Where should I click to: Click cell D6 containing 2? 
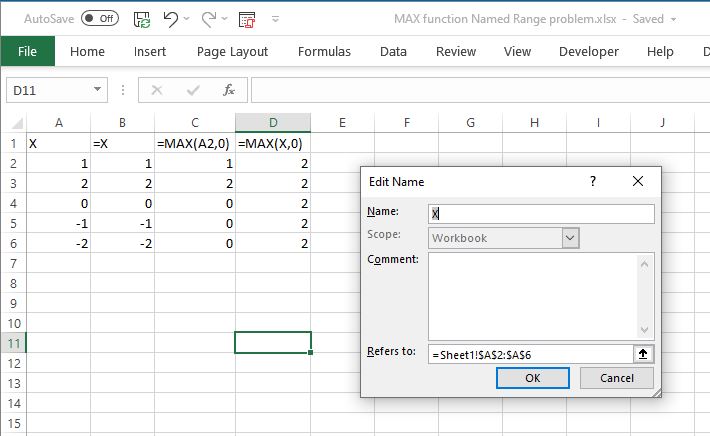click(x=273, y=244)
